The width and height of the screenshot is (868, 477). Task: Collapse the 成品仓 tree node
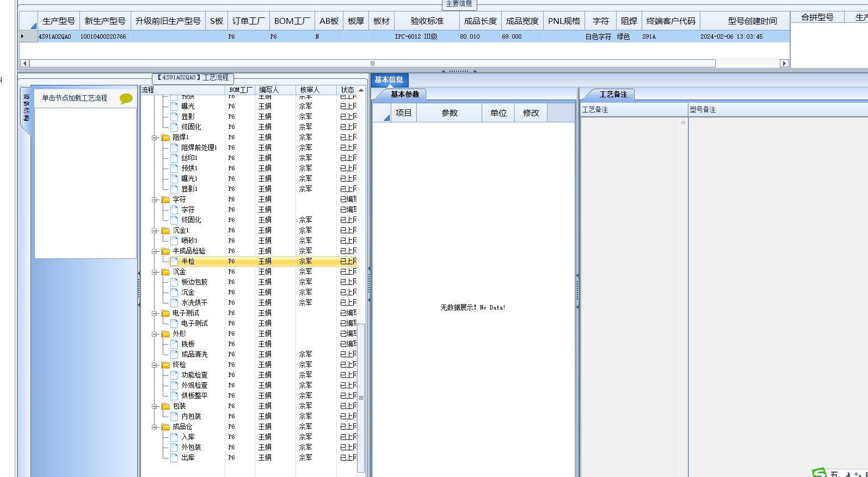155,427
